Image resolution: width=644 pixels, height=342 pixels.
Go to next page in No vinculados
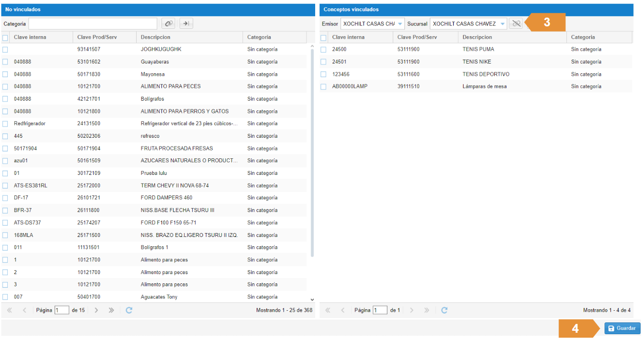pyautogui.click(x=96, y=310)
